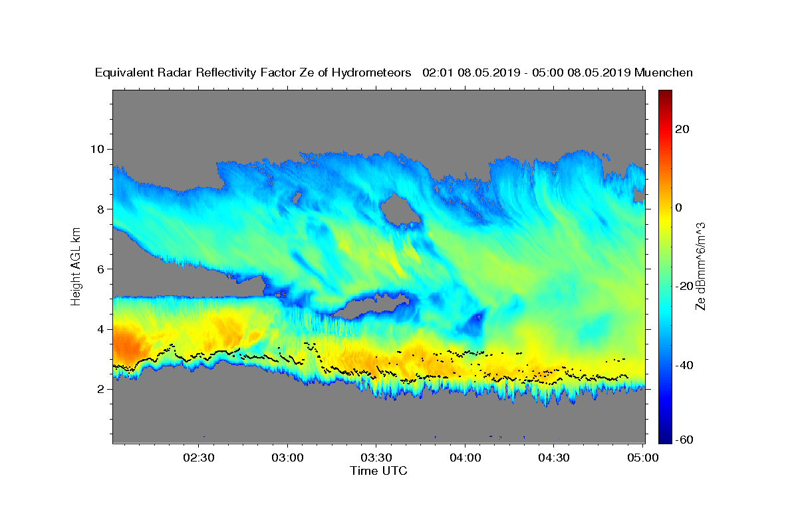Click the '04:30' time tick label
798x532 pixels.
point(554,458)
